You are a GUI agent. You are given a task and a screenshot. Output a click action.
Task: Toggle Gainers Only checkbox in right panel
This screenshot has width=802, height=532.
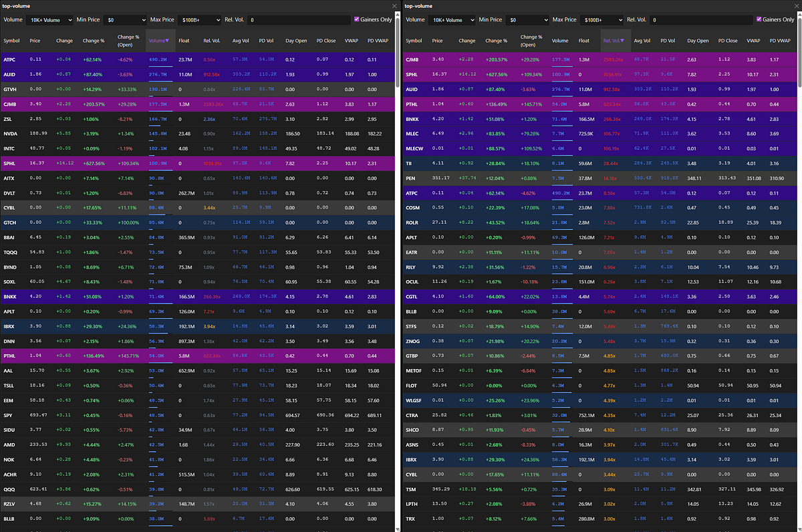(x=758, y=20)
